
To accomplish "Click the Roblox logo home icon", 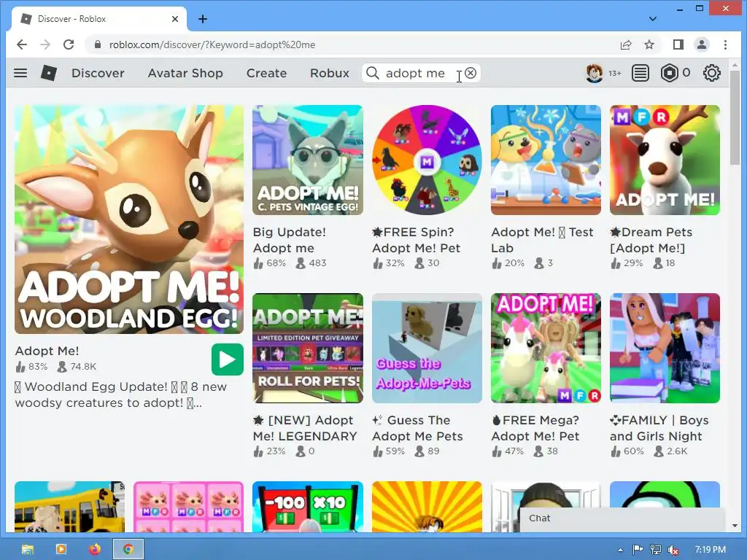I will (x=49, y=73).
